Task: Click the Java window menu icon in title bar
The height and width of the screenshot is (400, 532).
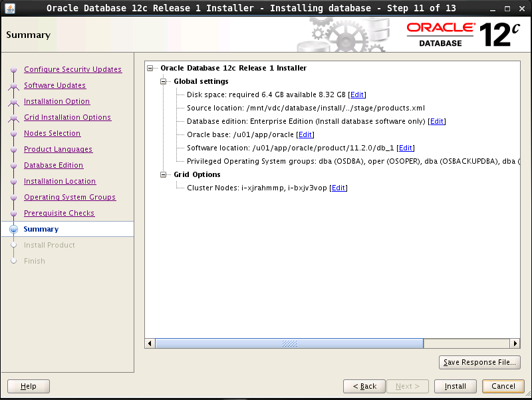Action: tap(9, 9)
